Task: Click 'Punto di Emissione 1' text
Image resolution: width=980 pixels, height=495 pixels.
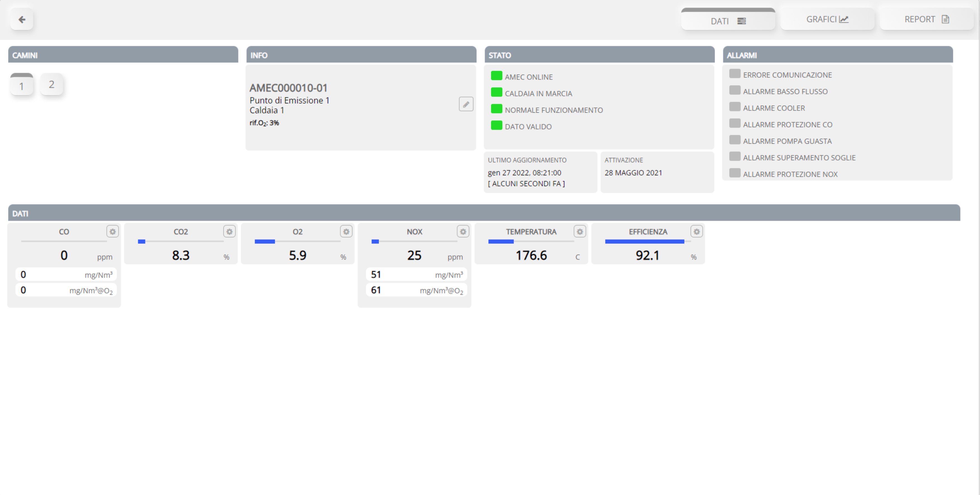Action: point(290,101)
